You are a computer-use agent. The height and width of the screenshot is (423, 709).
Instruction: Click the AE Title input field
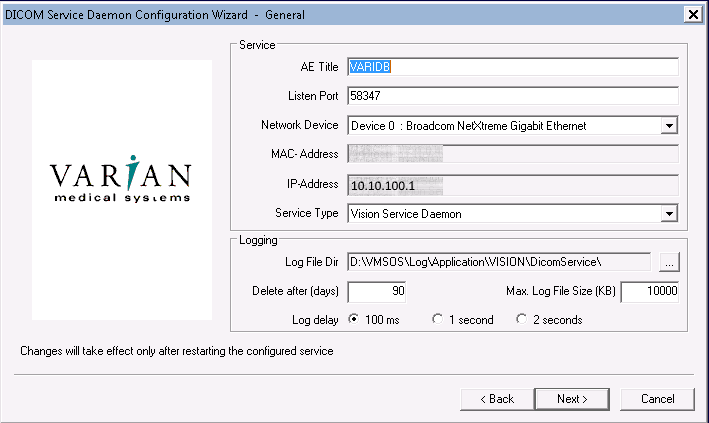pyautogui.click(x=513, y=67)
